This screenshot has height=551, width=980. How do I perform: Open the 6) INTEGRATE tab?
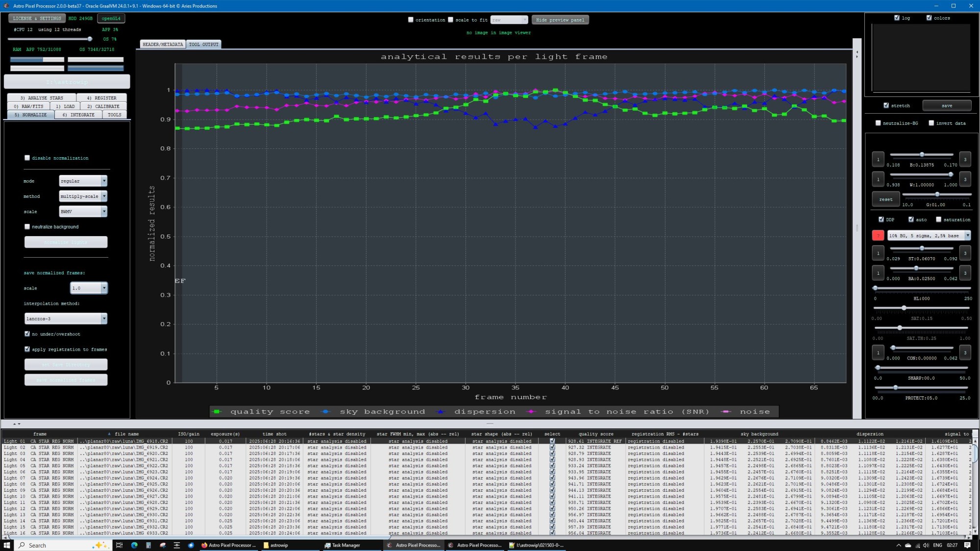78,114
